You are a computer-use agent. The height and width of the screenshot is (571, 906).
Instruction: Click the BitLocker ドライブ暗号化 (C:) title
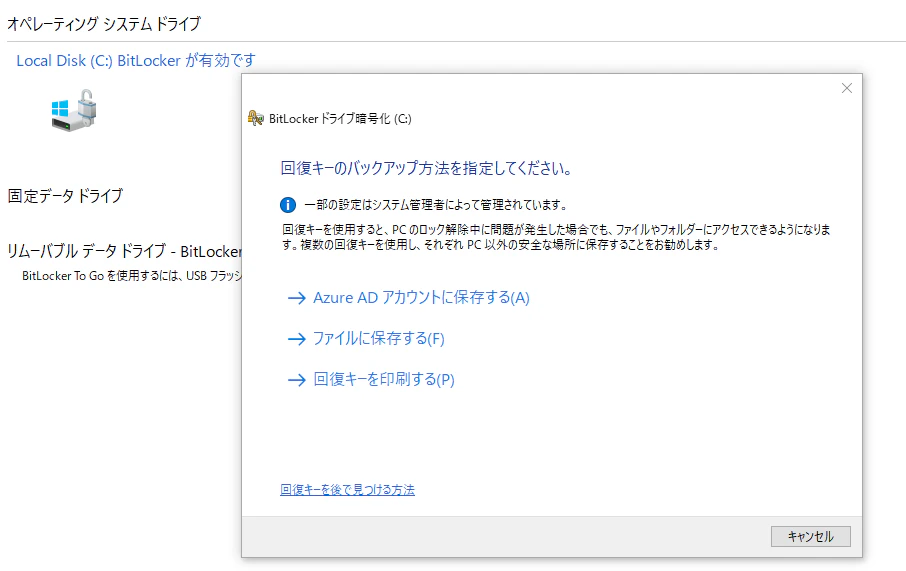(340, 118)
